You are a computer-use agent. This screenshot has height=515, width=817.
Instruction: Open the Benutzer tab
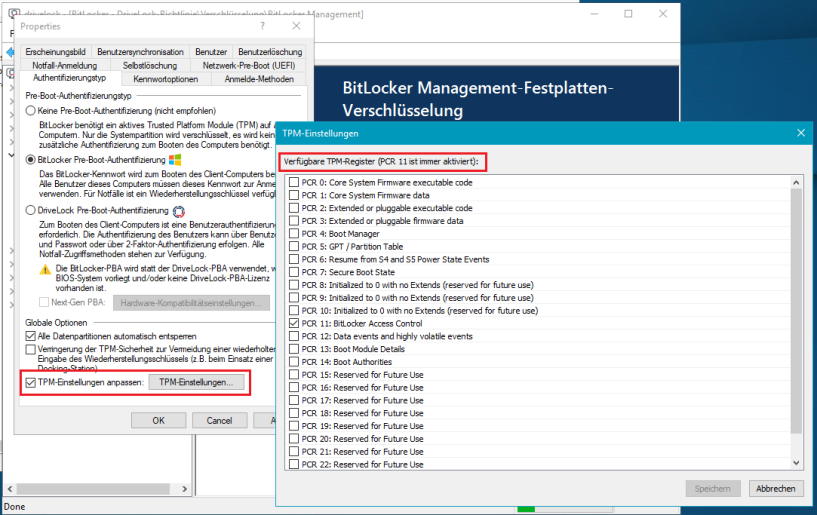pyautogui.click(x=211, y=52)
